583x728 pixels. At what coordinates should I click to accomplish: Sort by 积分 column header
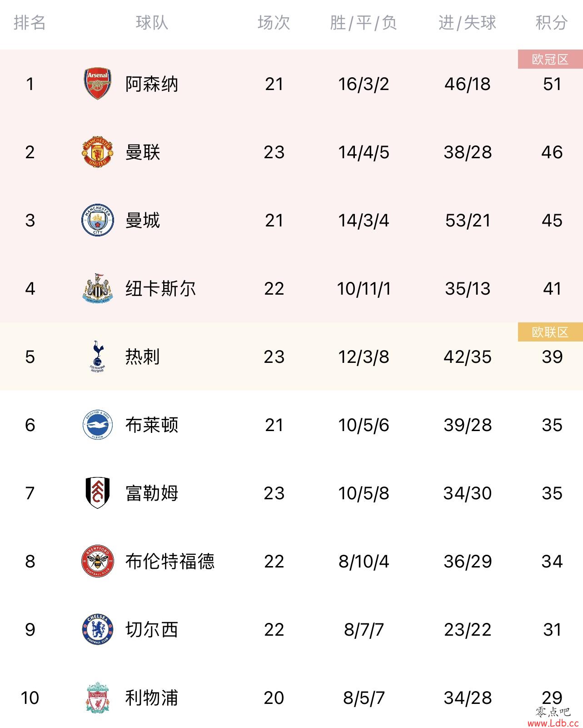coord(552,22)
